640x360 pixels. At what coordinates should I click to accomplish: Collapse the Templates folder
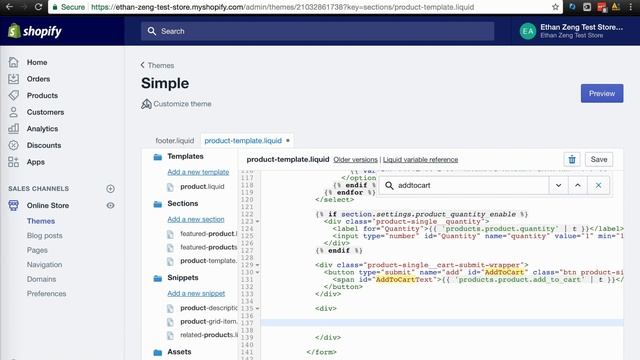point(158,157)
